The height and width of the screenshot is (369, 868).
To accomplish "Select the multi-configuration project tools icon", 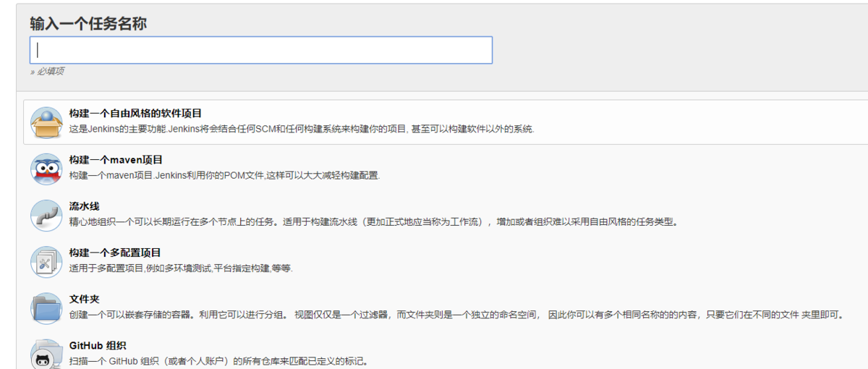I will pyautogui.click(x=46, y=262).
